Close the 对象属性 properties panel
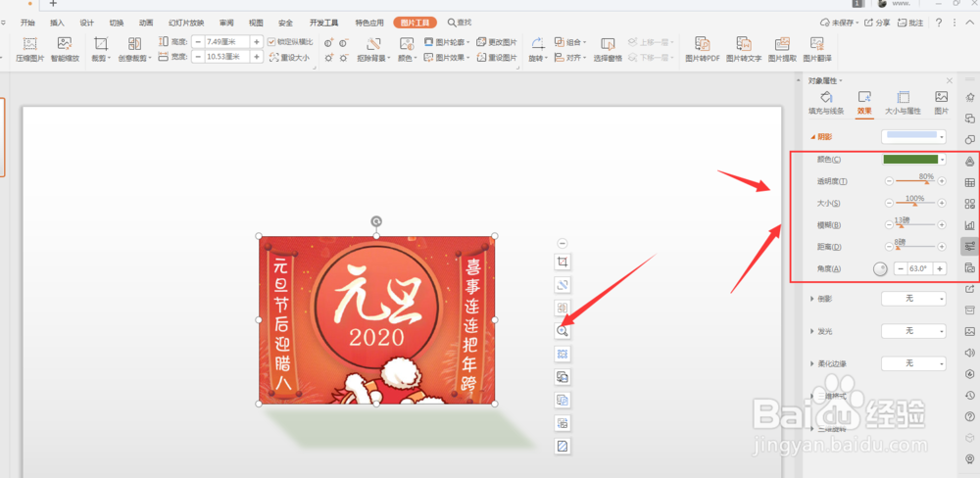 tap(950, 80)
